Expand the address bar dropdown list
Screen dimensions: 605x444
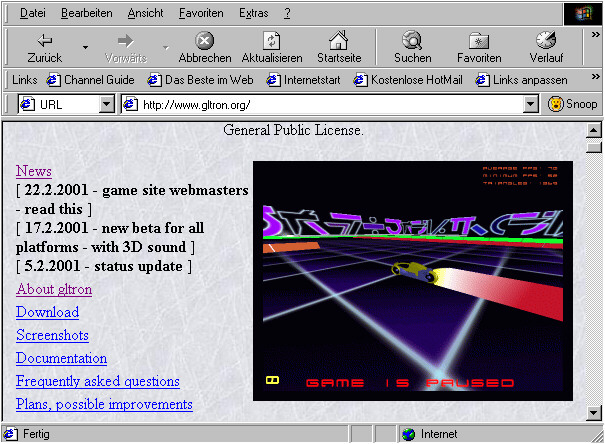531,105
